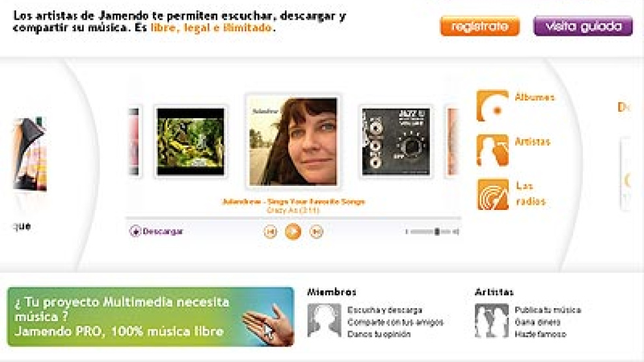Open the 'Publica tu música' link
Screen dimensions: 644x362
[548, 310]
